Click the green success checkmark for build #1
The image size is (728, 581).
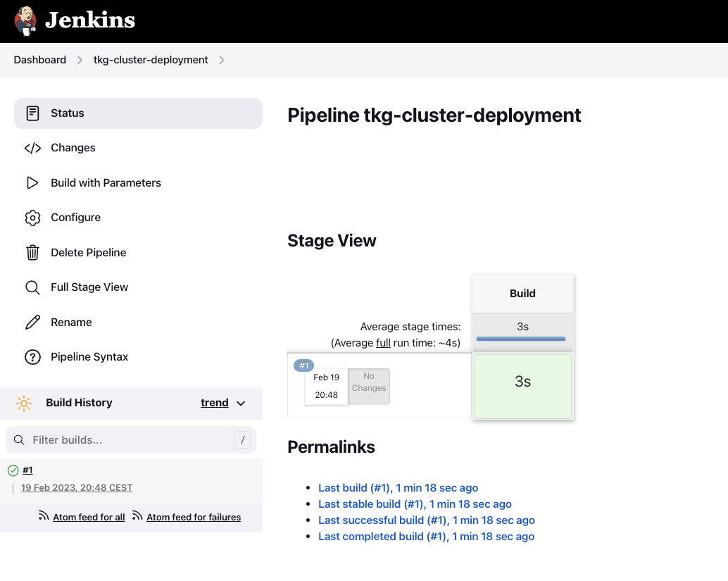pos(13,470)
